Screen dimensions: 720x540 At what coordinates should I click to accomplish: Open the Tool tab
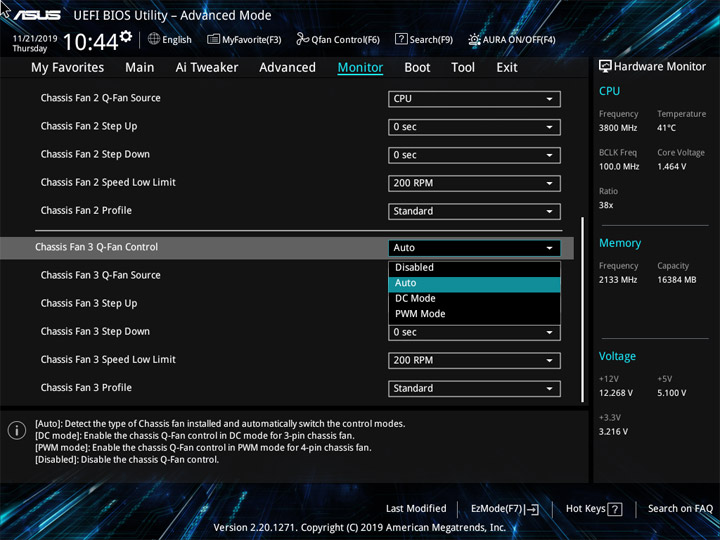point(463,68)
